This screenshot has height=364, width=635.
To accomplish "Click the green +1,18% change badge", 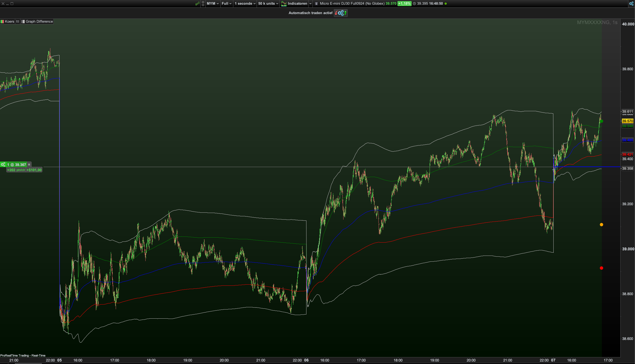I will [404, 4].
